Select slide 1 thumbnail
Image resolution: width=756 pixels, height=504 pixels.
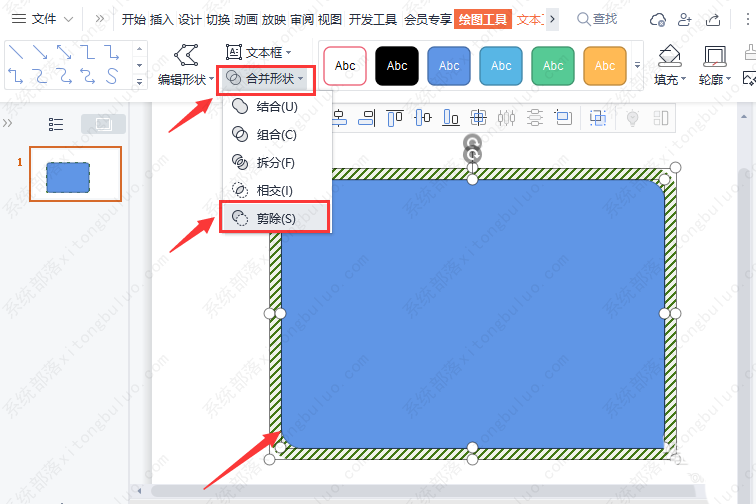(75, 174)
